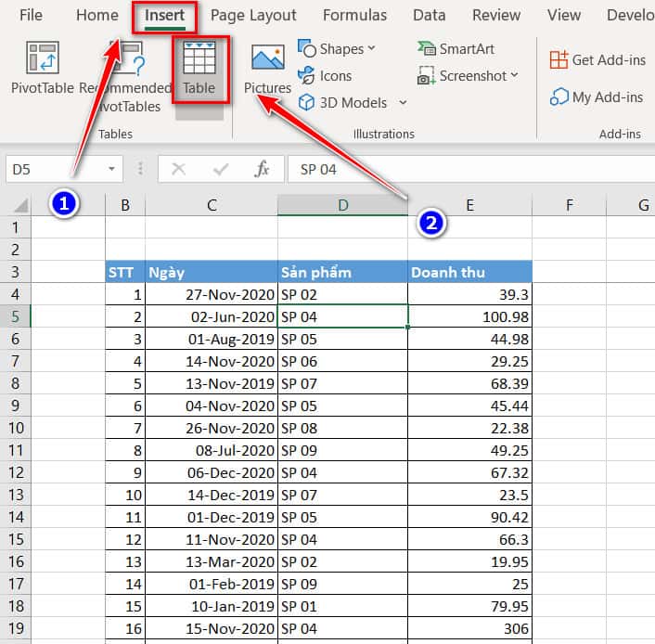
Task: Expand the Shapes dropdown
Action: (x=372, y=49)
